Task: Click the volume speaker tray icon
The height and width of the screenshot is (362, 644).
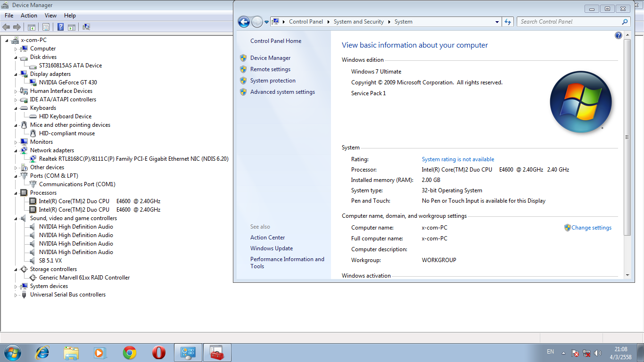Action: pos(598,353)
